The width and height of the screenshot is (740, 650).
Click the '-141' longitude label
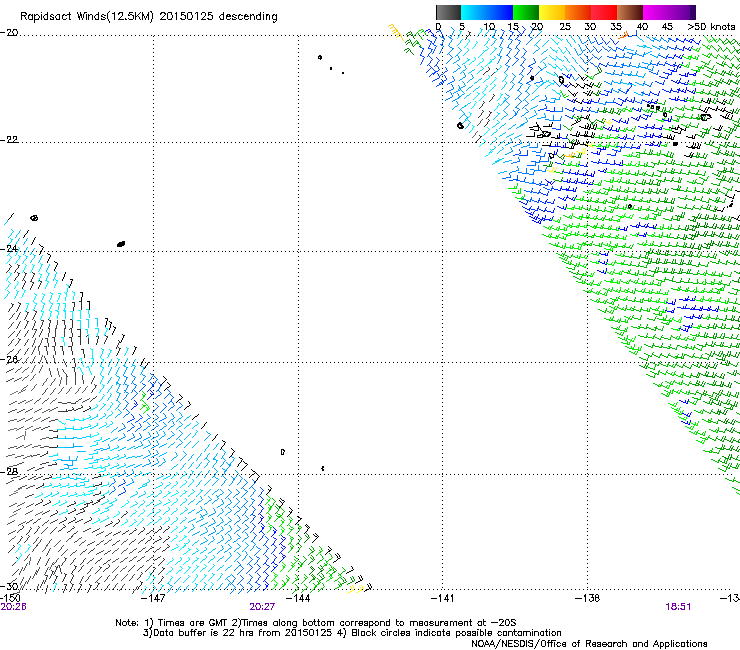443,598
